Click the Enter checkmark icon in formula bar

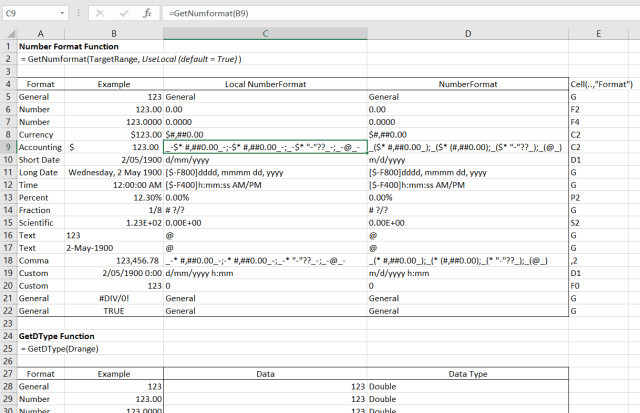(123, 13)
